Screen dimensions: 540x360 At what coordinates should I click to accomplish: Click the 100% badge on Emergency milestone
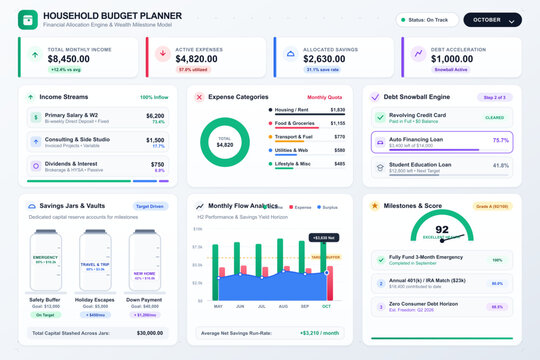497,260
